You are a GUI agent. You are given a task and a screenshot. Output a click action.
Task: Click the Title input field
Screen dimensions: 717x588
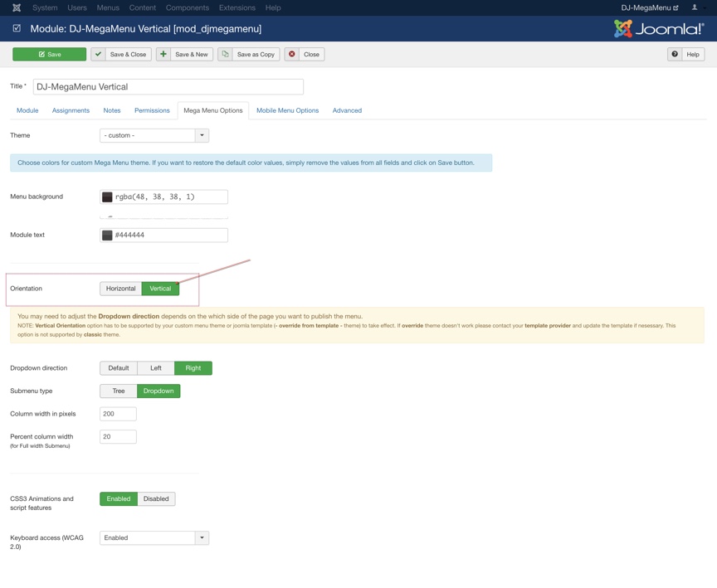tap(168, 87)
